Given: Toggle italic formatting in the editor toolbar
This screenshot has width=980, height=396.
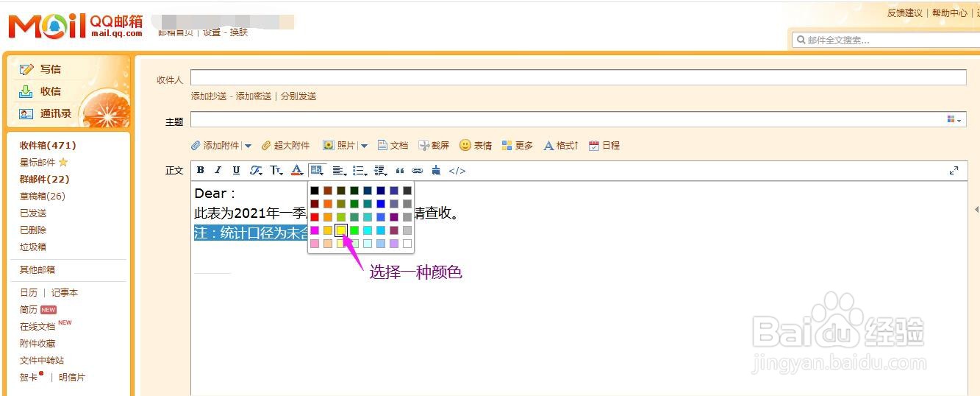Looking at the screenshot, I should (218, 170).
